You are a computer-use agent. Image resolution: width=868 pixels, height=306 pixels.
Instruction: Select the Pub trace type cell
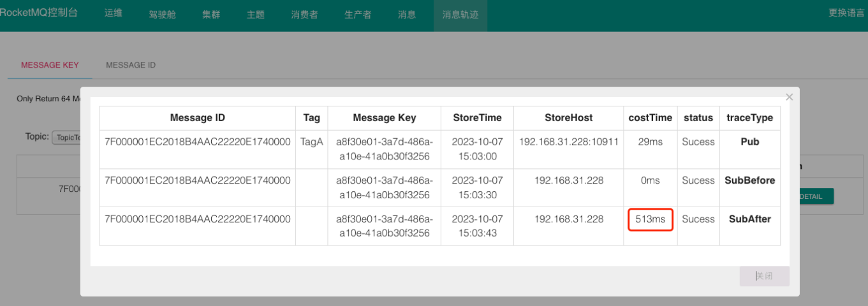(x=749, y=142)
